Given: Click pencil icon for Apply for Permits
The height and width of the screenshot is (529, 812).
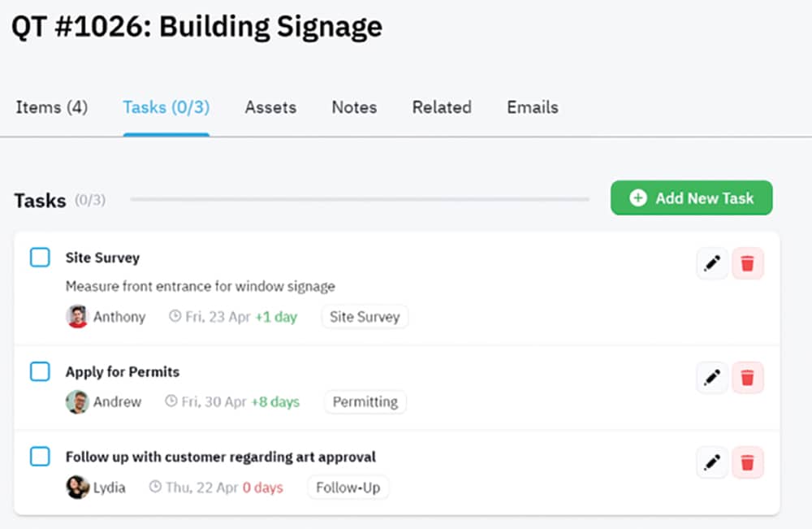Looking at the screenshot, I should click(x=712, y=378).
